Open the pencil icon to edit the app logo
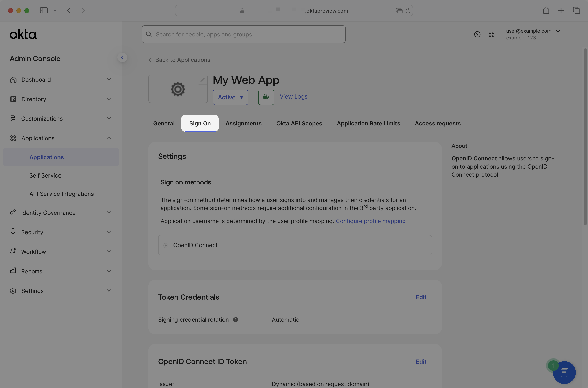This screenshot has height=388, width=588. 203,80
